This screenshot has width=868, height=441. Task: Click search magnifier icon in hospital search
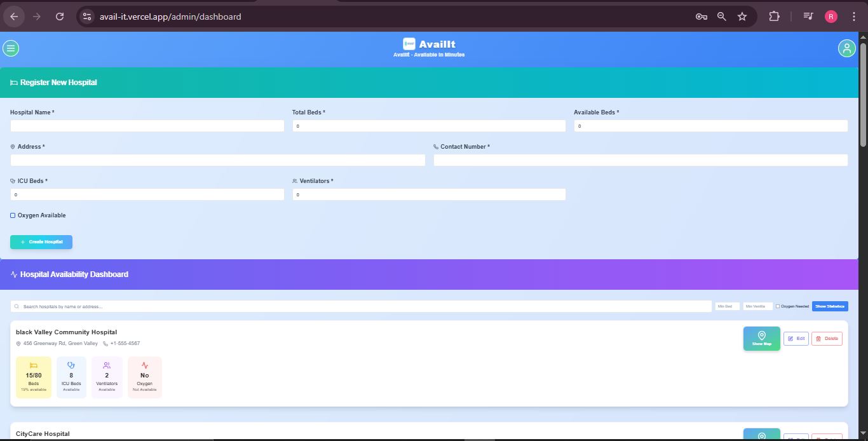click(17, 306)
